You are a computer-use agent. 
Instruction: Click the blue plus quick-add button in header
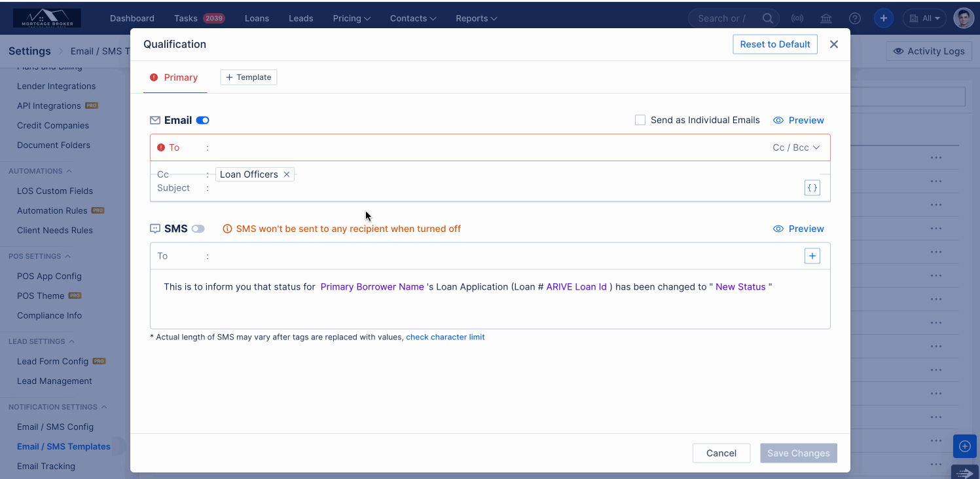(x=884, y=18)
